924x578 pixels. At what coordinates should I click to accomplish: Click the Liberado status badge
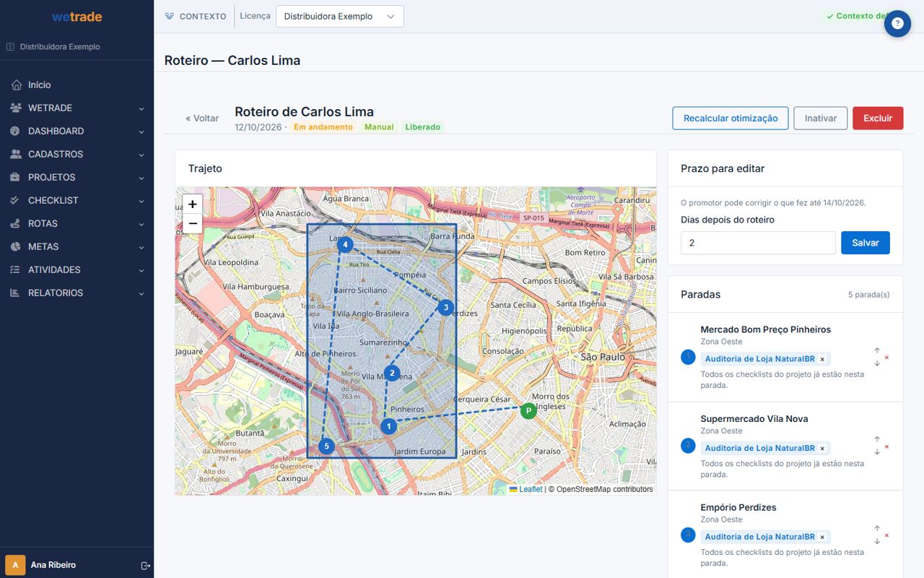(x=422, y=127)
